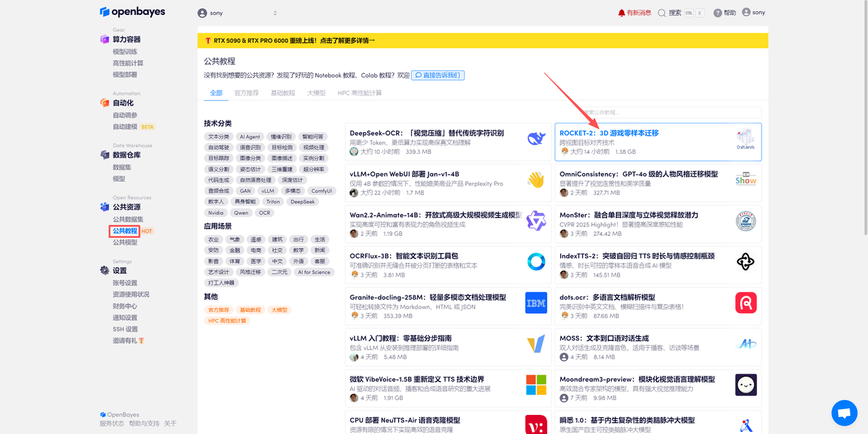
Task: Toggle the vLLM filter tag
Action: [268, 191]
